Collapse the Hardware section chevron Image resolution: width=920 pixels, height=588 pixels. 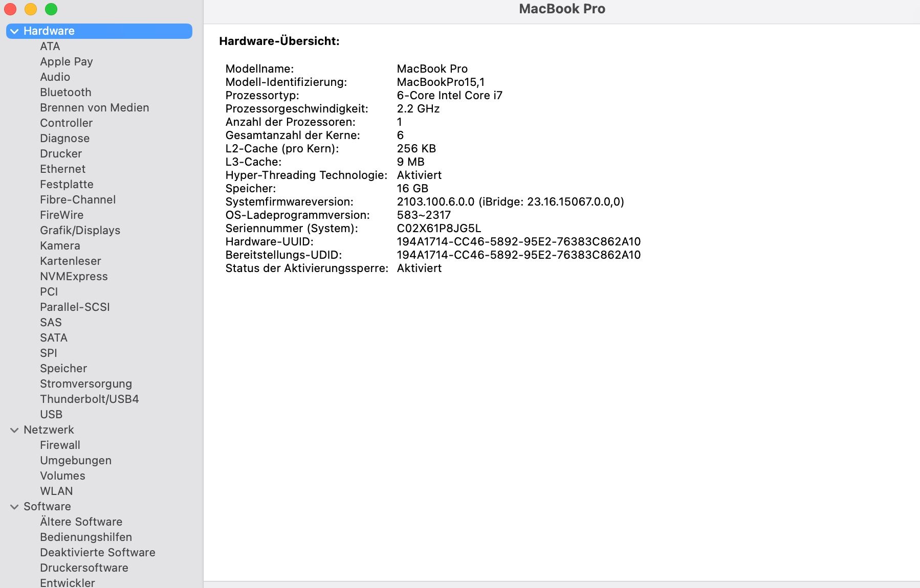(x=14, y=31)
